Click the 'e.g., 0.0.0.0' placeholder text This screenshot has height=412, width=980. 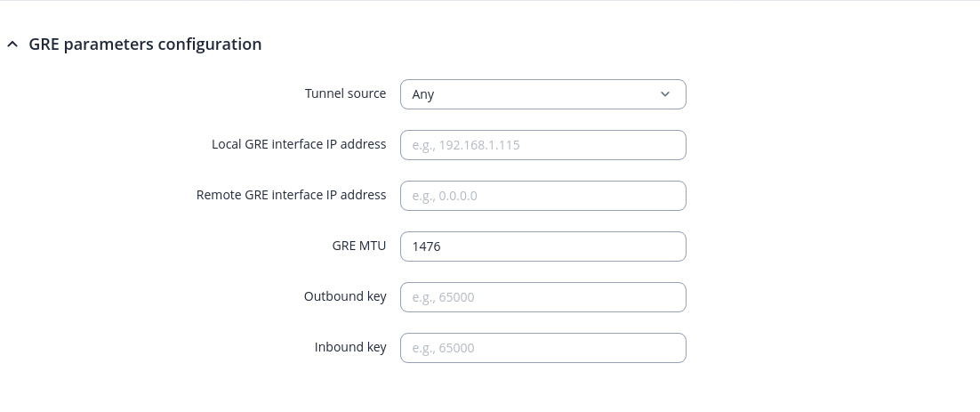tap(445, 196)
